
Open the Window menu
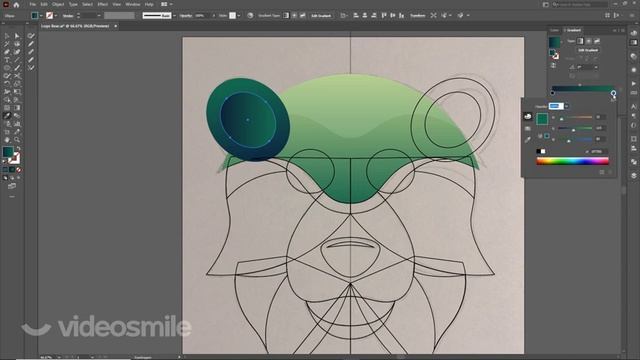133,4
